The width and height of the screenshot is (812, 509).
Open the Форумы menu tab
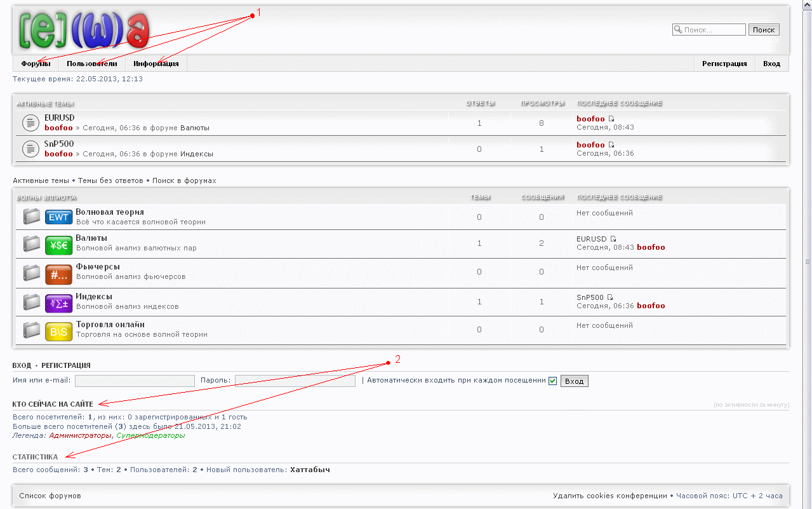(x=36, y=64)
